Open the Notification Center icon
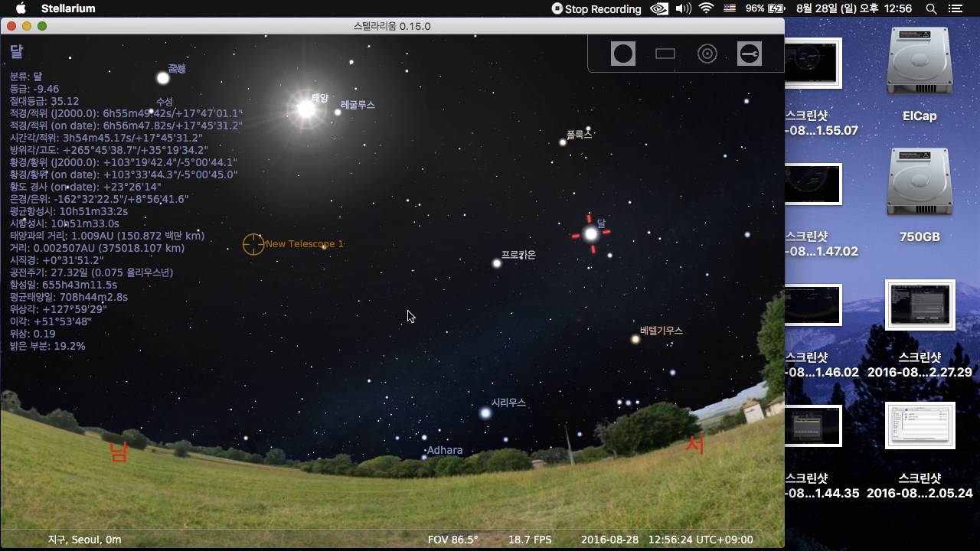Image resolution: width=980 pixels, height=551 pixels. pos(955,8)
